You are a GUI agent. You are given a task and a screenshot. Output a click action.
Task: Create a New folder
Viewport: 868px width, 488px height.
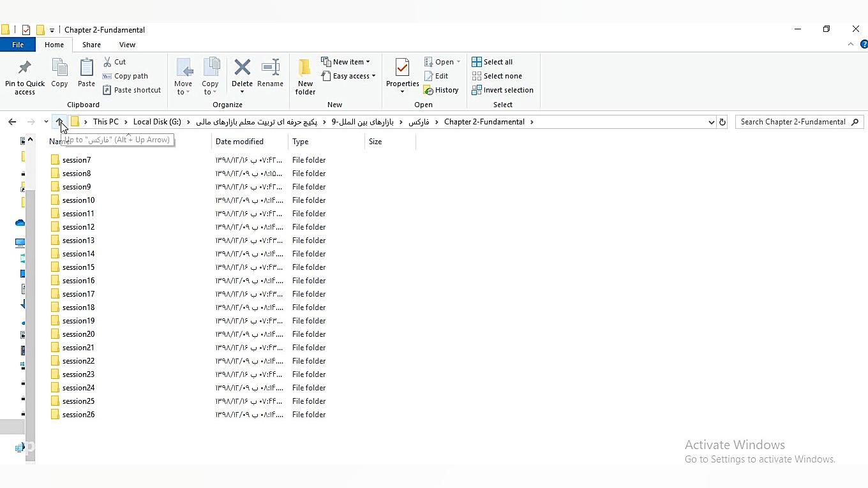click(305, 77)
